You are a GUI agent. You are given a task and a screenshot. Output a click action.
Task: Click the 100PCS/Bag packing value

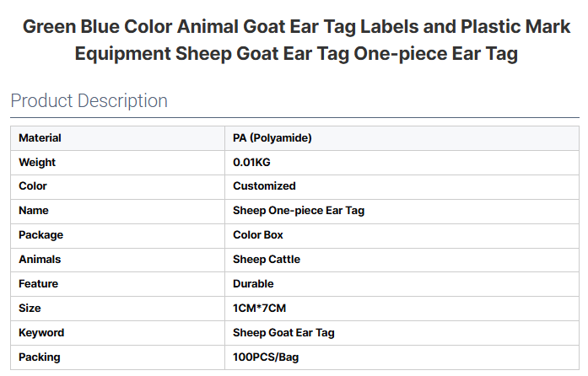point(266,357)
